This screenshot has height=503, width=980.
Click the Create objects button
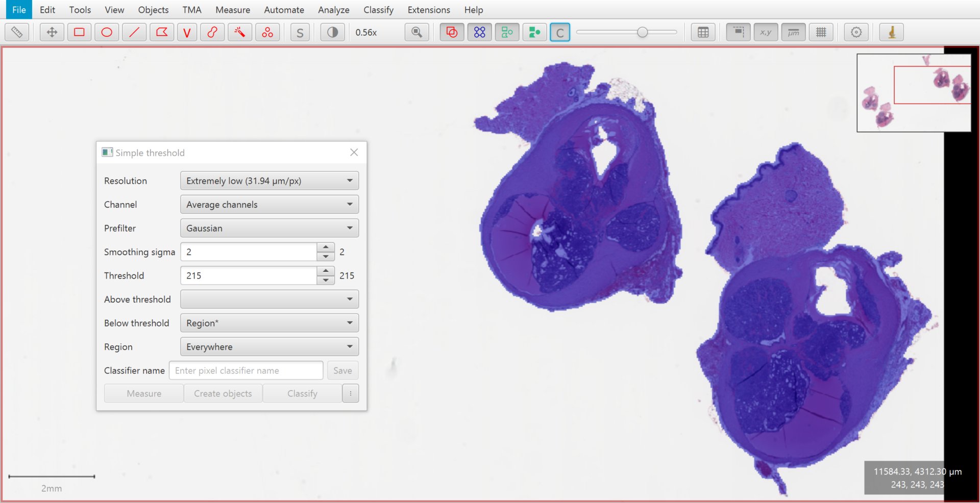[223, 393]
